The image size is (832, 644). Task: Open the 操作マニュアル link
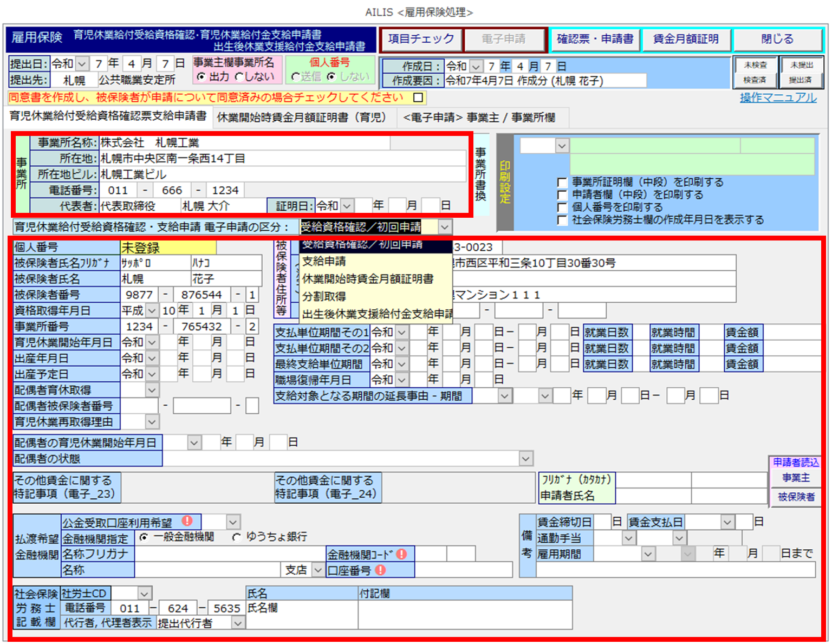coord(778,97)
